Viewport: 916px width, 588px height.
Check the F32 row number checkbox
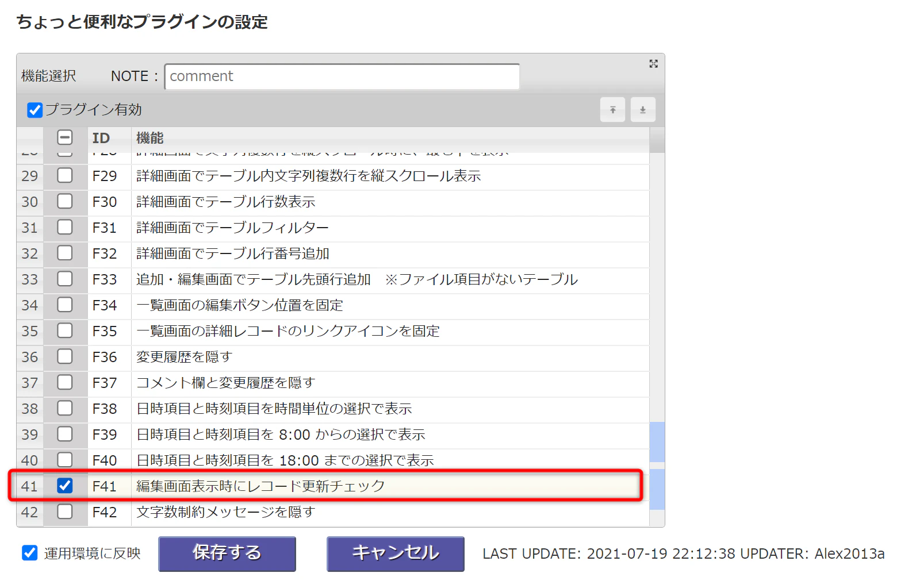65,253
